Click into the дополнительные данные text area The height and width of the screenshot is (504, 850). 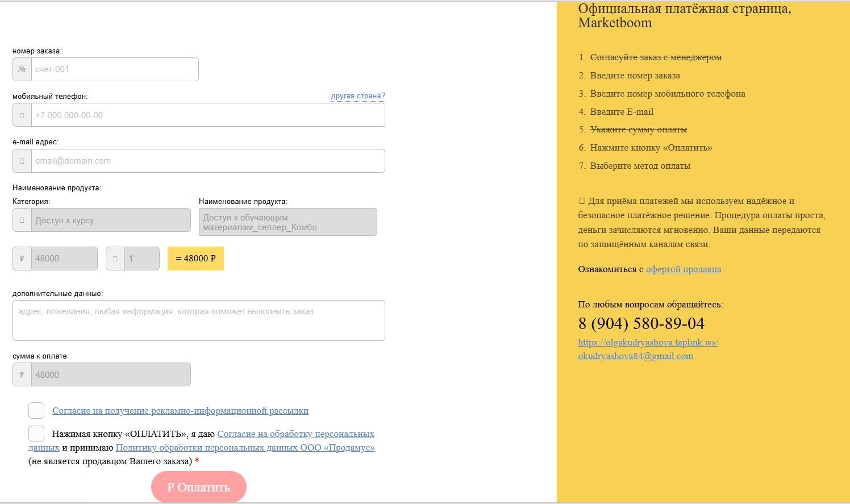point(199,320)
